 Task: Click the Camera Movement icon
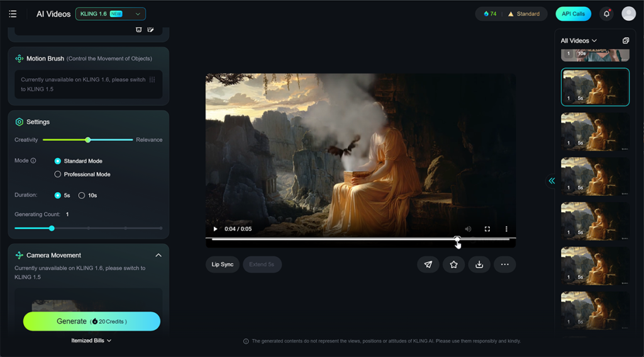(19, 255)
